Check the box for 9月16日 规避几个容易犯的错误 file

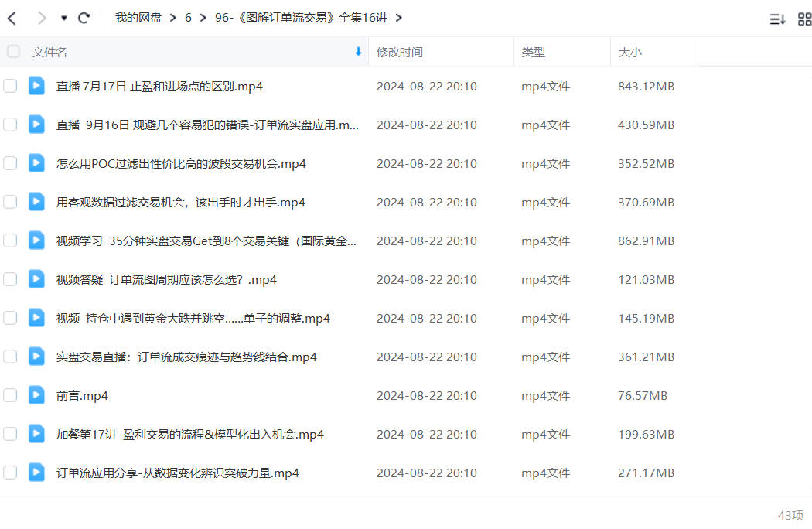pos(10,125)
